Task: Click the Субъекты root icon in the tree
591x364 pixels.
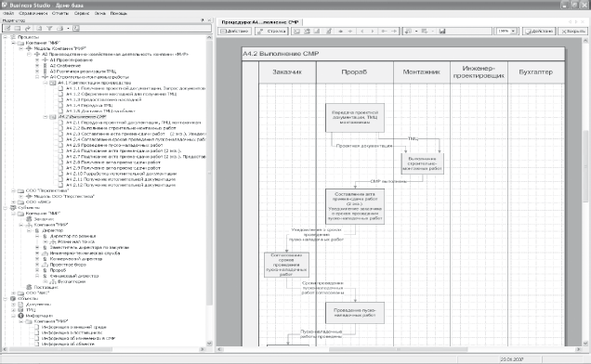Action: point(13,208)
